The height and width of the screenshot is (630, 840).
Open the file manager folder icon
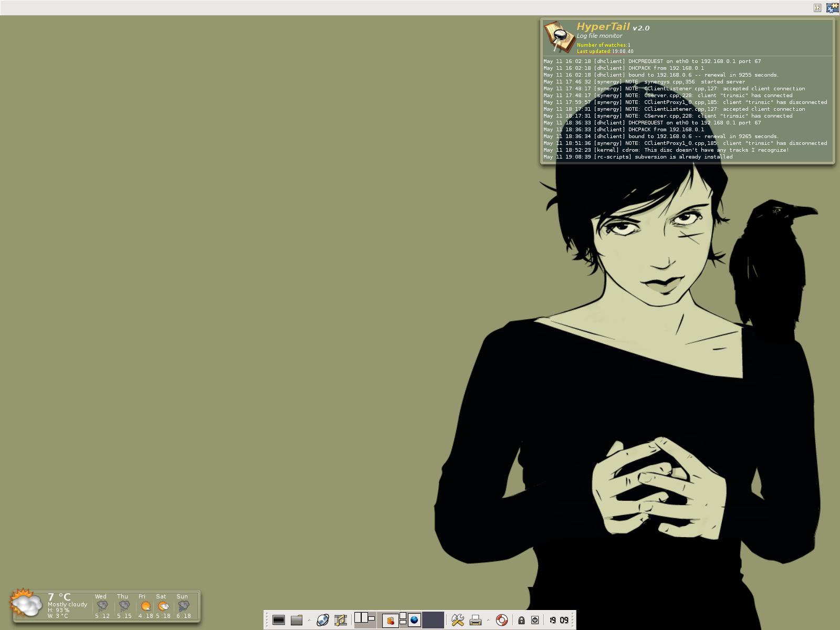pyautogui.click(x=297, y=620)
